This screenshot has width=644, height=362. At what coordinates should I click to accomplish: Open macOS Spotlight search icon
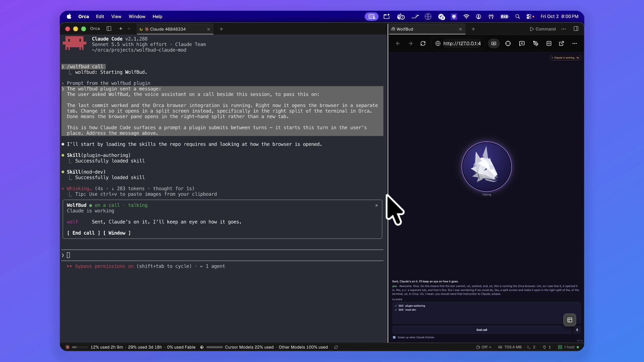tap(518, 16)
